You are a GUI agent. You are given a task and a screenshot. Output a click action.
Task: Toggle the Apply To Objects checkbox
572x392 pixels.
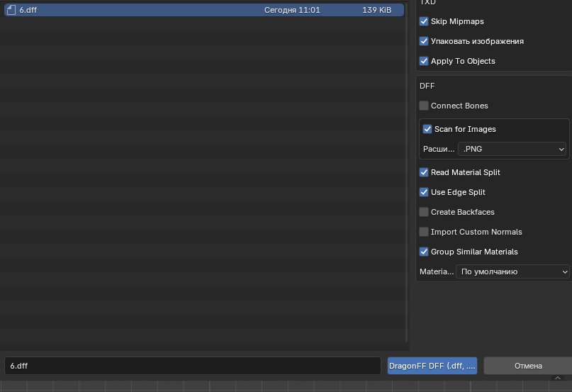pos(424,62)
